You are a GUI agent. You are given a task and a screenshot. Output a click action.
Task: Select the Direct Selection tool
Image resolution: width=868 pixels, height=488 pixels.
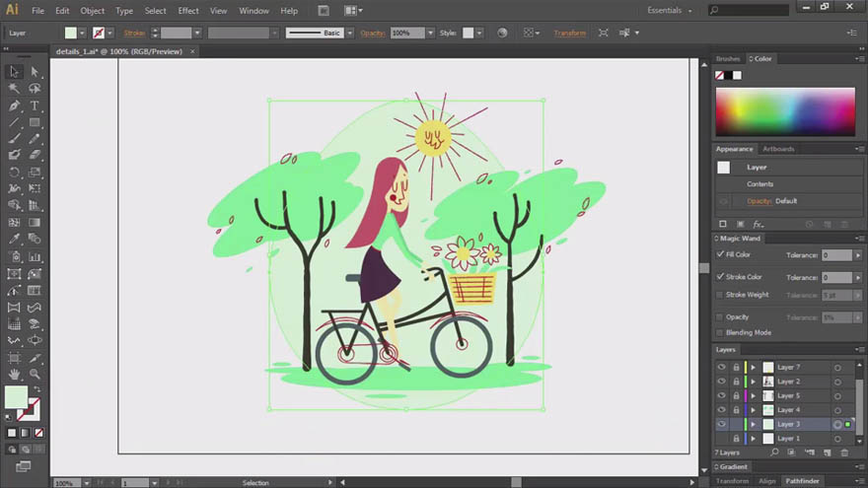(35, 71)
